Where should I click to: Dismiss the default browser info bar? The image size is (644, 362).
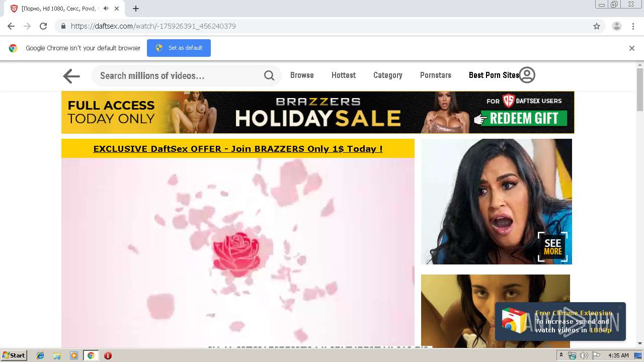[x=632, y=48]
